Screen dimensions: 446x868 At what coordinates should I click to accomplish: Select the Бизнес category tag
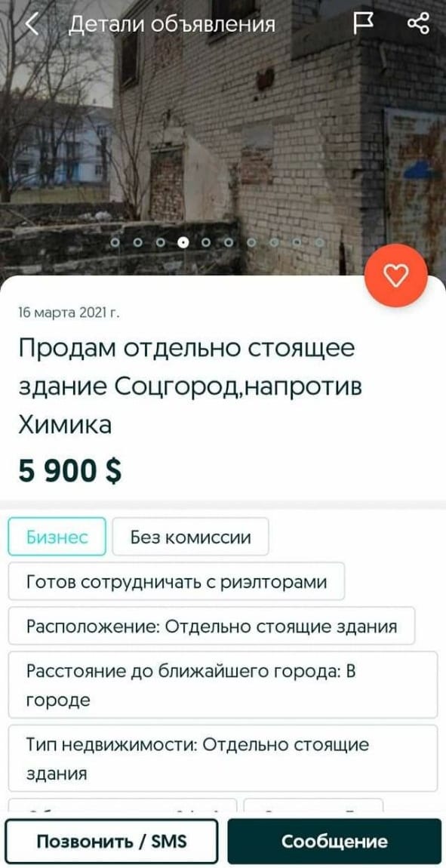coord(57,537)
